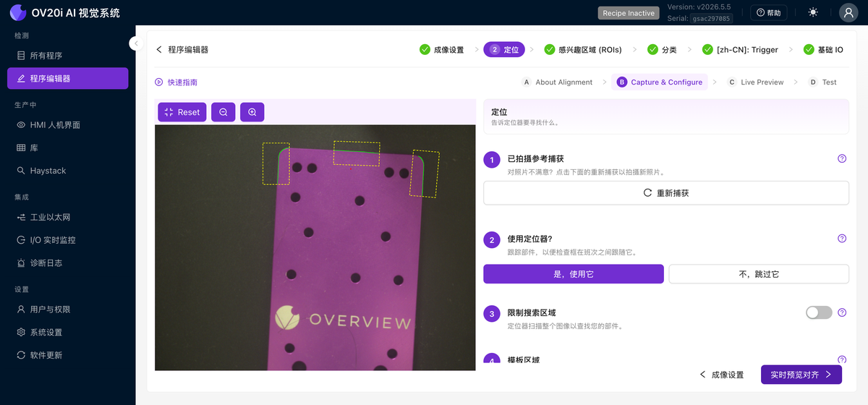This screenshot has height=405, width=868.
Task: Open 诊断日志 page
Action: point(68,263)
